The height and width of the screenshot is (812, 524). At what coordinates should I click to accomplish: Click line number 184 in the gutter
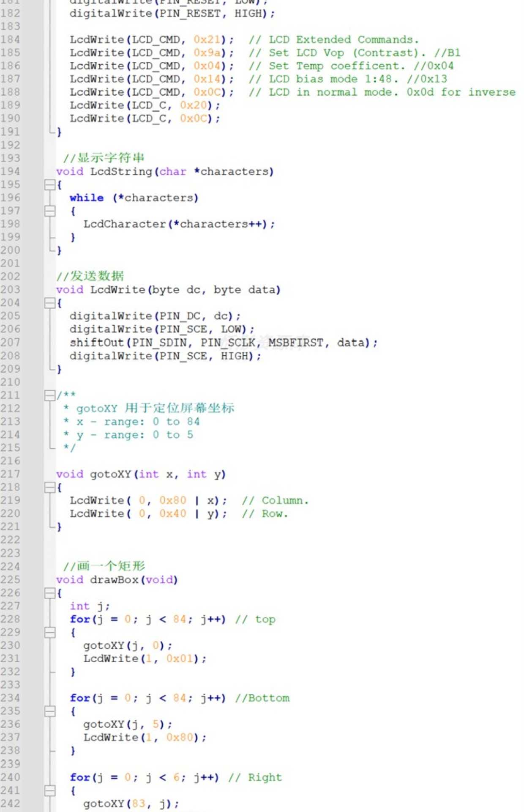11,40
